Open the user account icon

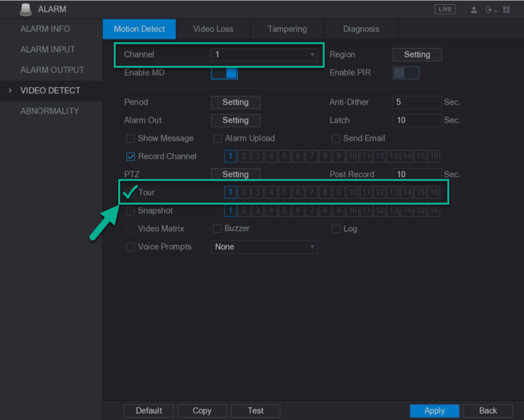click(474, 10)
